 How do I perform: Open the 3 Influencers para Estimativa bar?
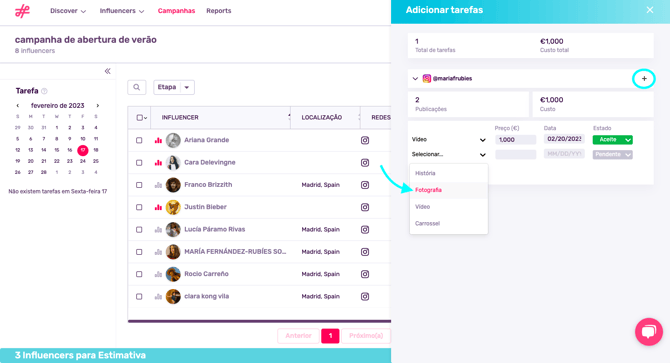pyautogui.click(x=195, y=355)
